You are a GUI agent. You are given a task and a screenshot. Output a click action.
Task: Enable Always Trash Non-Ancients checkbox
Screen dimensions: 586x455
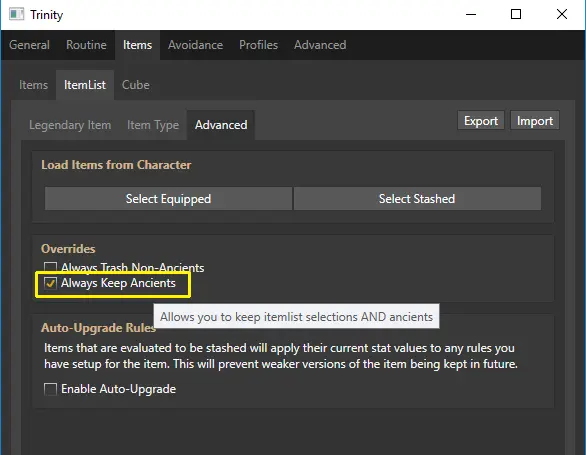50,267
